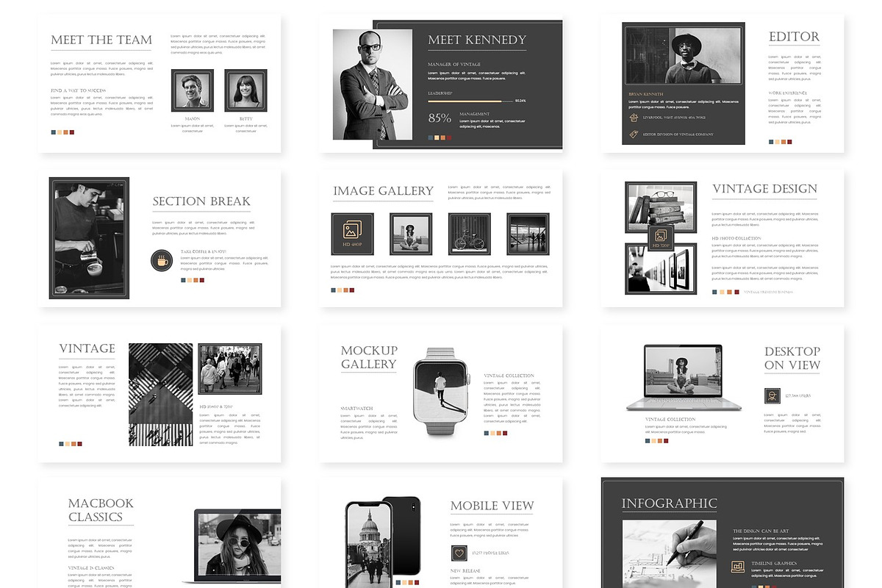
Task: Click the Timeline Graphics chart icon
Action: tap(739, 567)
